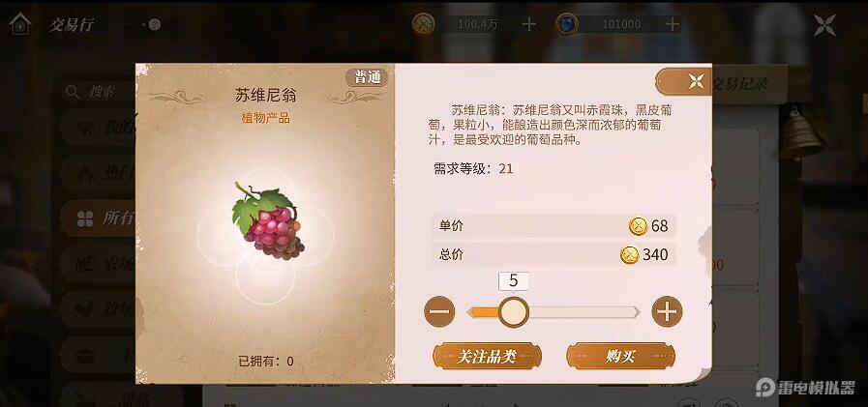Screen dimensions: 868x407
Task: Select the 所有 all category tab
Action: coord(99,218)
